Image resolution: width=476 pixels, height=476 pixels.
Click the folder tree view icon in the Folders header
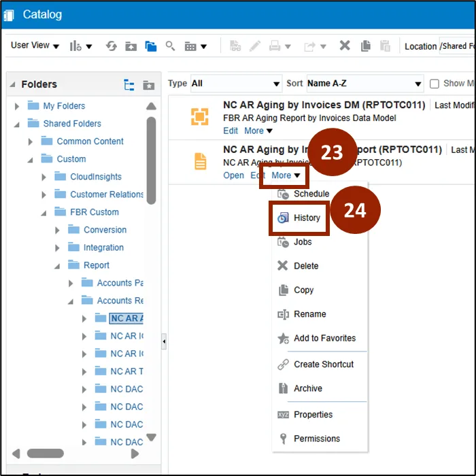coord(129,85)
